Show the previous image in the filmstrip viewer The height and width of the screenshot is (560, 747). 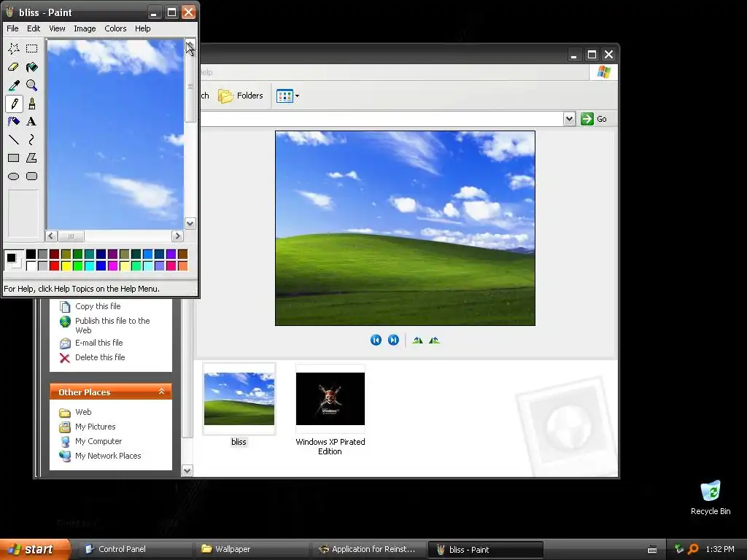coord(376,340)
